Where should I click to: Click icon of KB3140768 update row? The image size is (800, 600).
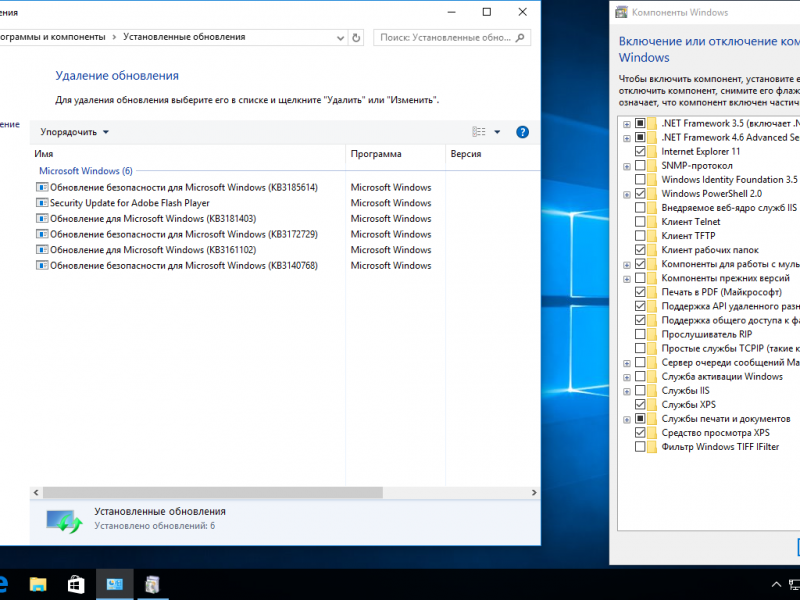tap(42, 265)
